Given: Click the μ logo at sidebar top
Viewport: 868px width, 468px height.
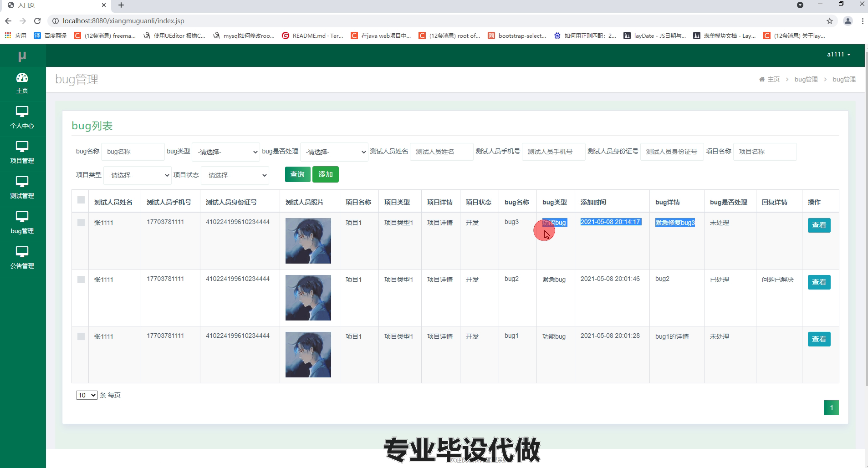Looking at the screenshot, I should 22,56.
